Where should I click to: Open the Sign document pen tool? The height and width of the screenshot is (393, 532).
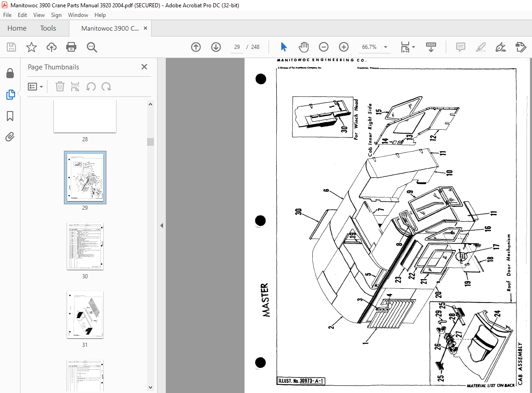(500, 47)
